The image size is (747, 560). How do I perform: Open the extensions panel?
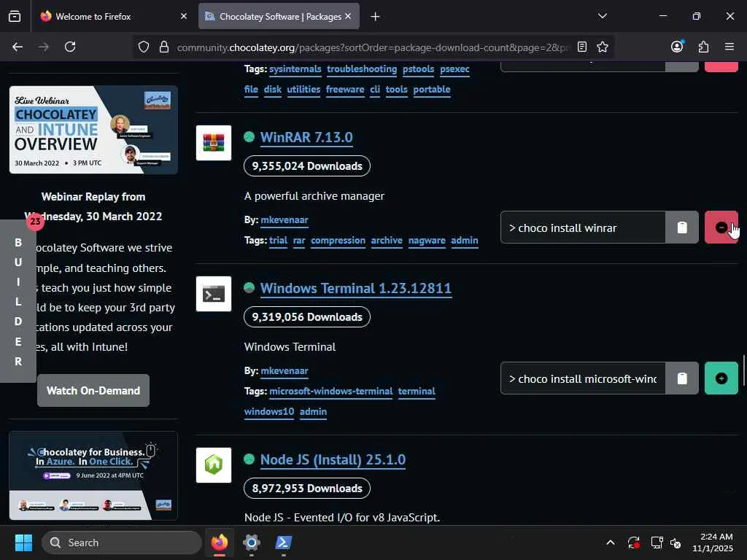[x=703, y=47]
